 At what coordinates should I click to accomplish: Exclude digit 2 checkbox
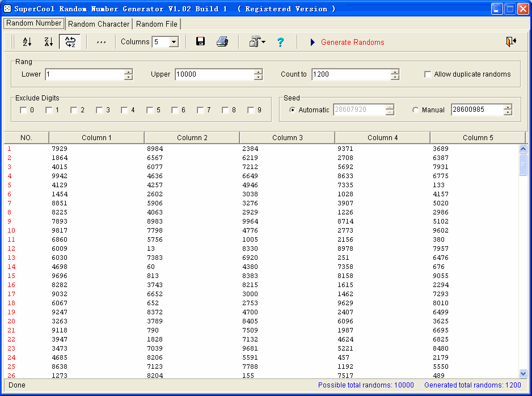[74, 110]
